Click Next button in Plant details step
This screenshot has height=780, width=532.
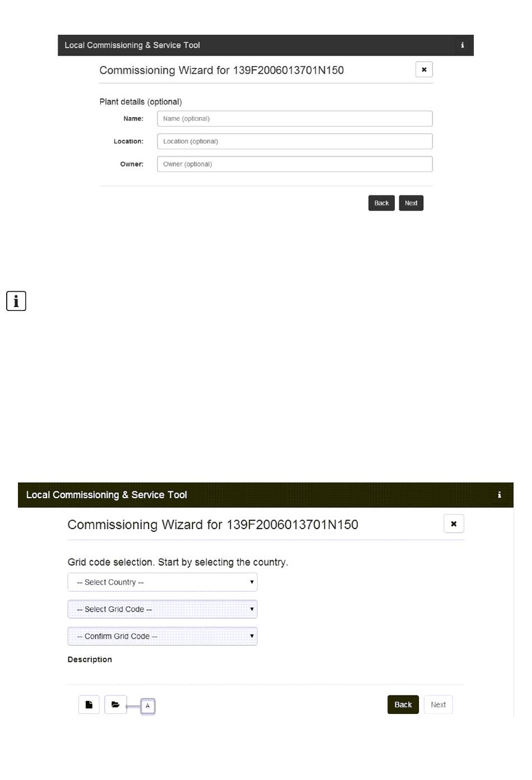(411, 203)
